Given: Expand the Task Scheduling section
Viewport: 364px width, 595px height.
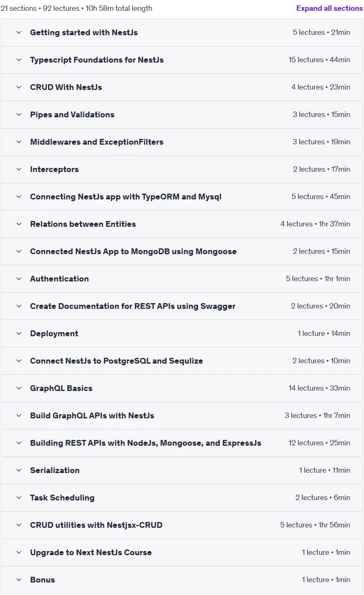Looking at the screenshot, I should pyautogui.click(x=182, y=498).
